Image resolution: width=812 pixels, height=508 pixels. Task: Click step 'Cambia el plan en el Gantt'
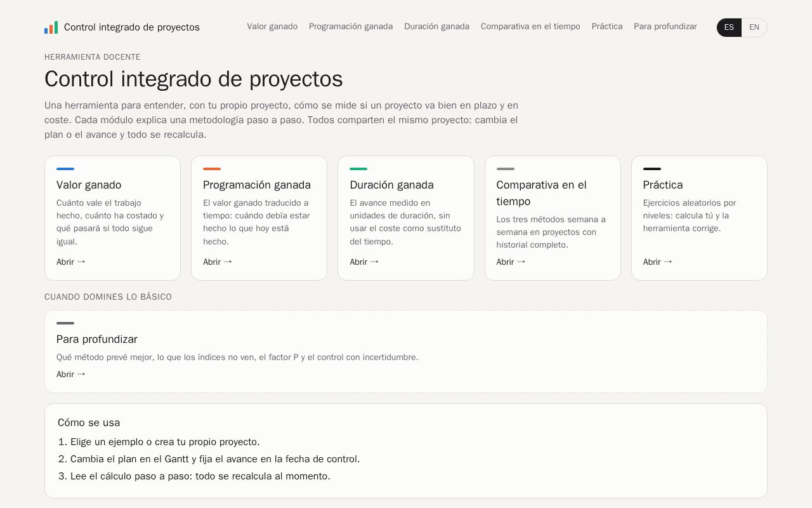[215, 459]
